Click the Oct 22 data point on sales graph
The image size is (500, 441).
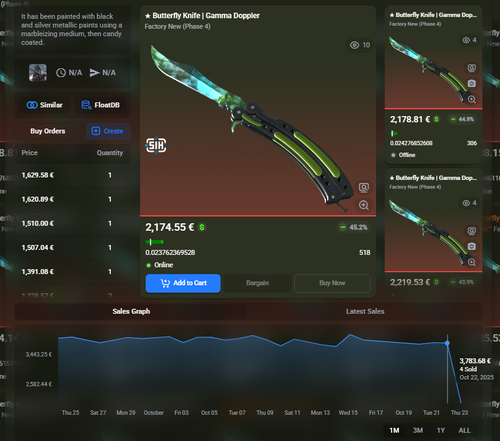click(x=447, y=343)
